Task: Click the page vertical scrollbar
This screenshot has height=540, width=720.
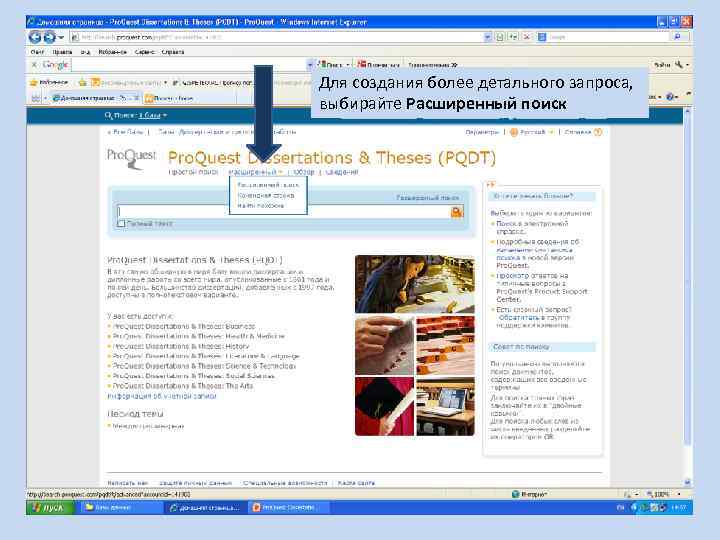Action: click(x=687, y=298)
